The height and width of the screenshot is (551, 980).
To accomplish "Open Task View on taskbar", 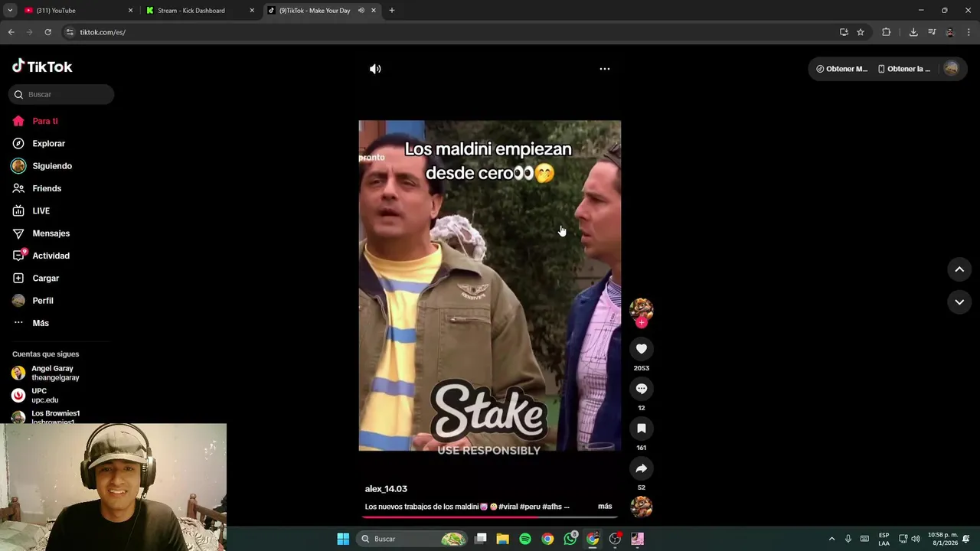I will [x=481, y=539].
